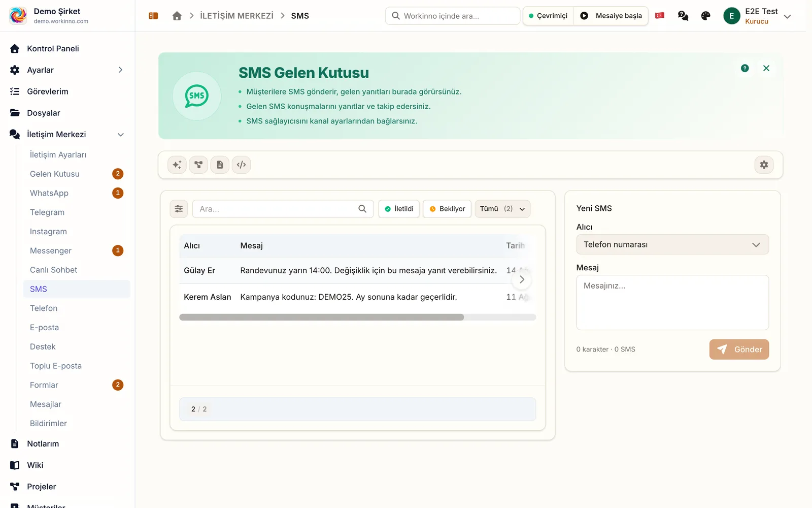Open the Tümü (2) dropdown
The height and width of the screenshot is (508, 812).
(502, 209)
